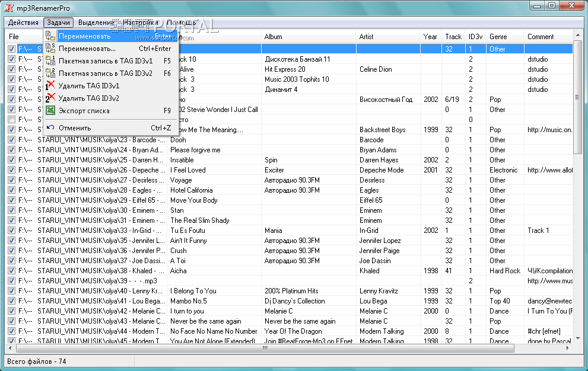The image size is (588, 371).
Task: Click the horizontal scrollbar right arrow
Action: click(x=568, y=348)
